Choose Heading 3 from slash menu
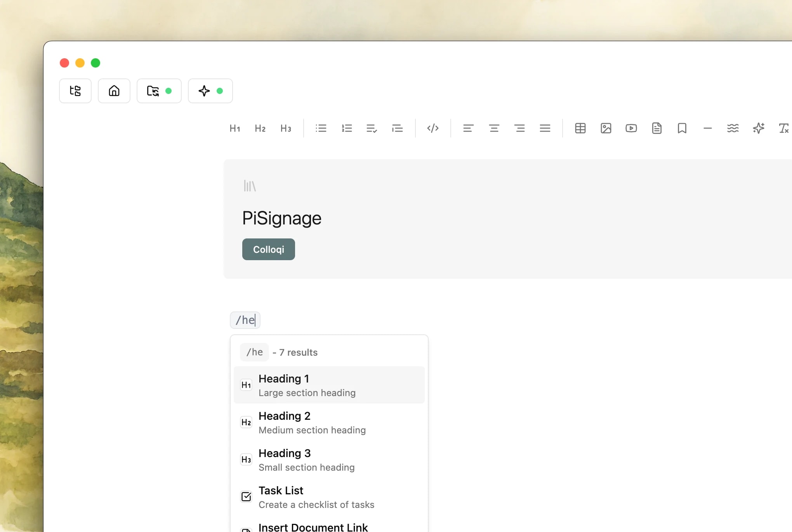The height and width of the screenshot is (532, 792). point(329,459)
